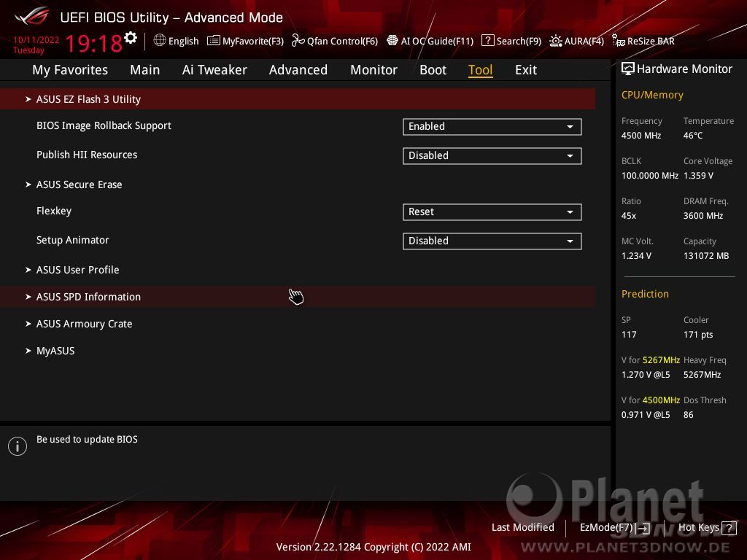Screen dimensions: 747x560
Task: Select the Tool tab
Action: [480, 70]
